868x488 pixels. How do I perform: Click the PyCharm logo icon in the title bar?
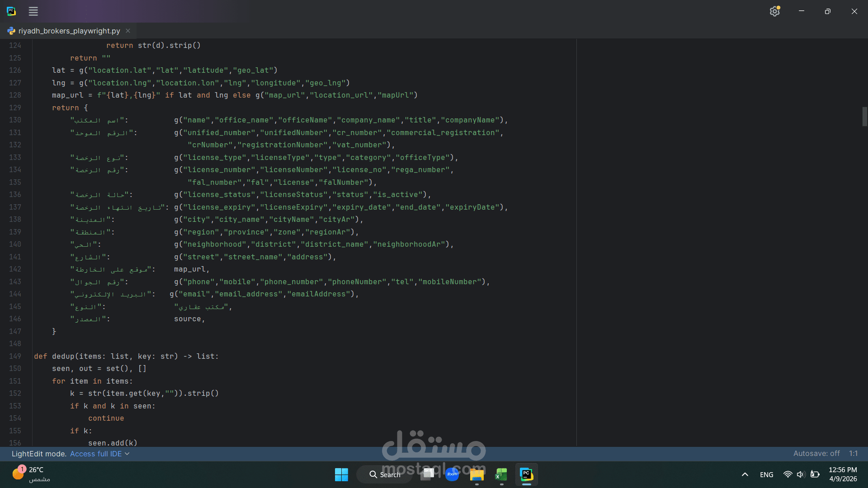click(11, 11)
